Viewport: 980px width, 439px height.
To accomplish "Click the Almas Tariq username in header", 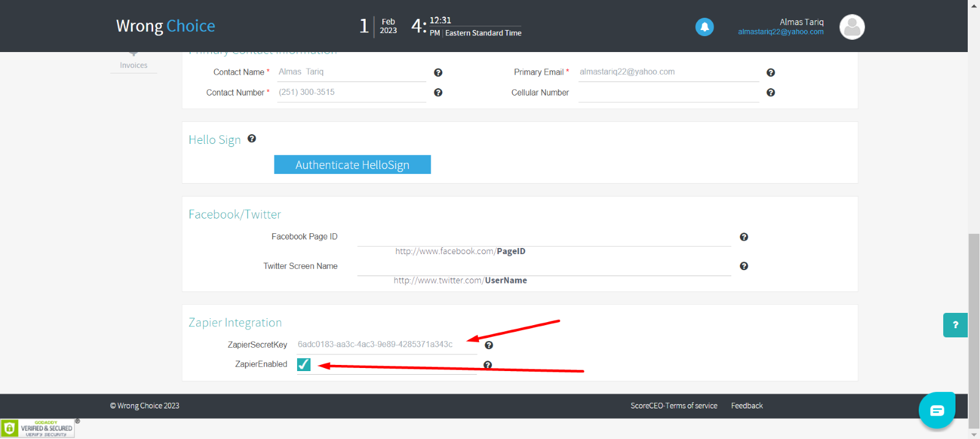I will coord(801,22).
